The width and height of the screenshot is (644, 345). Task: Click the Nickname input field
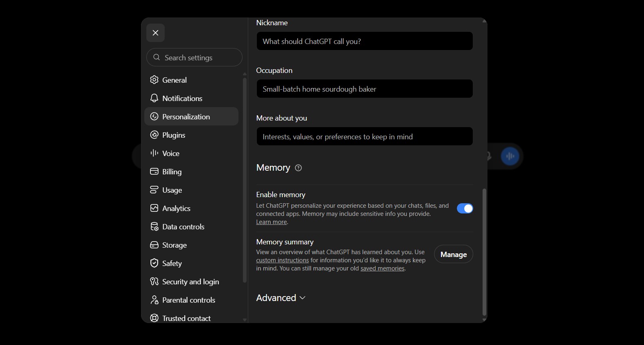pos(364,41)
